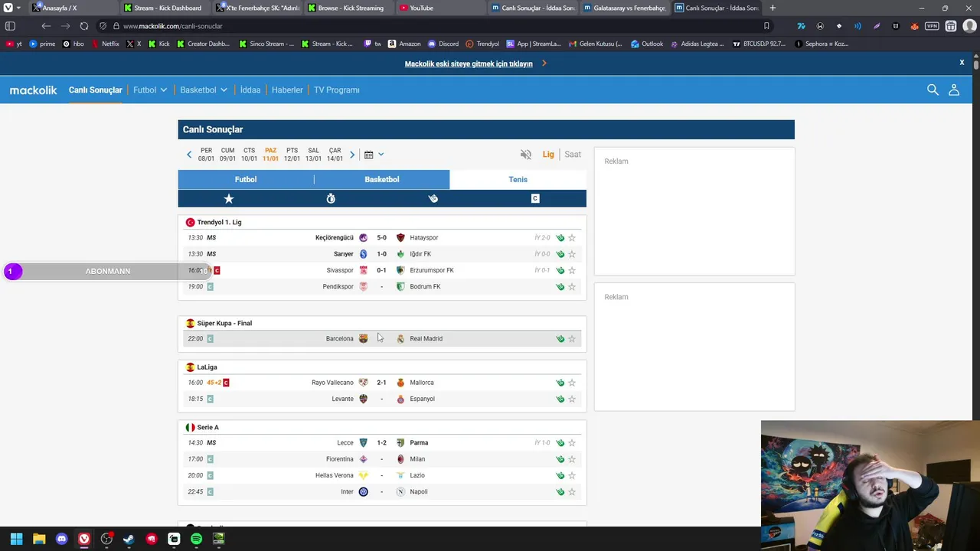Select Canlı Sonuçlar in top navigation
The image size is (980, 551).
[96, 90]
